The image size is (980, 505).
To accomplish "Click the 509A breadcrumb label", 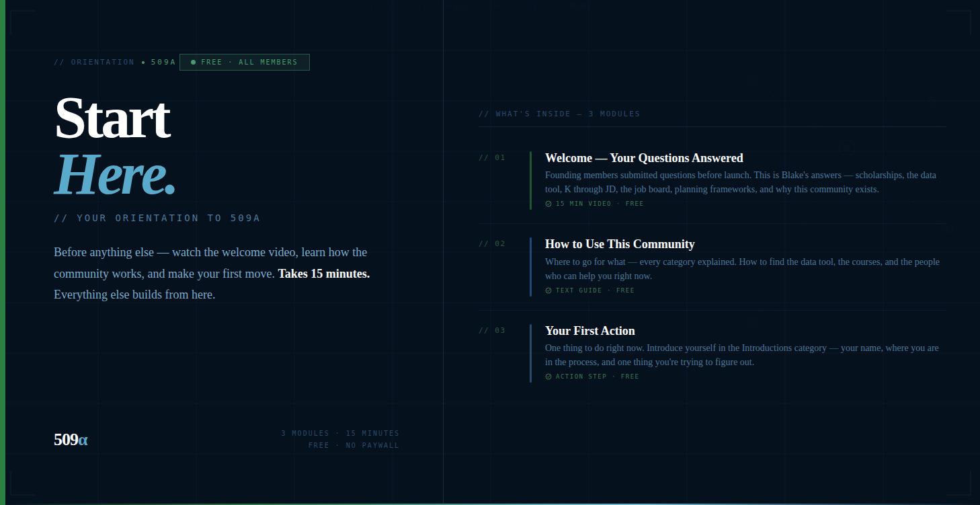I will point(163,62).
